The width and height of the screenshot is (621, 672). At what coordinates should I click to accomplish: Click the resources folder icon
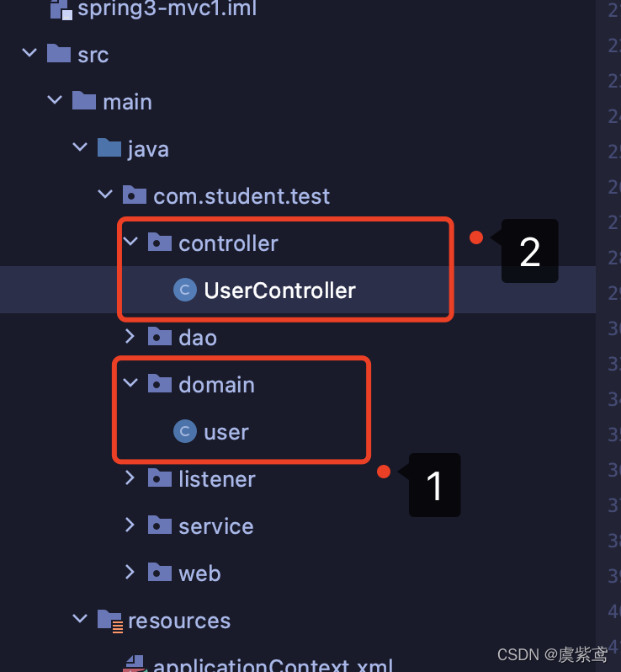pos(109,621)
